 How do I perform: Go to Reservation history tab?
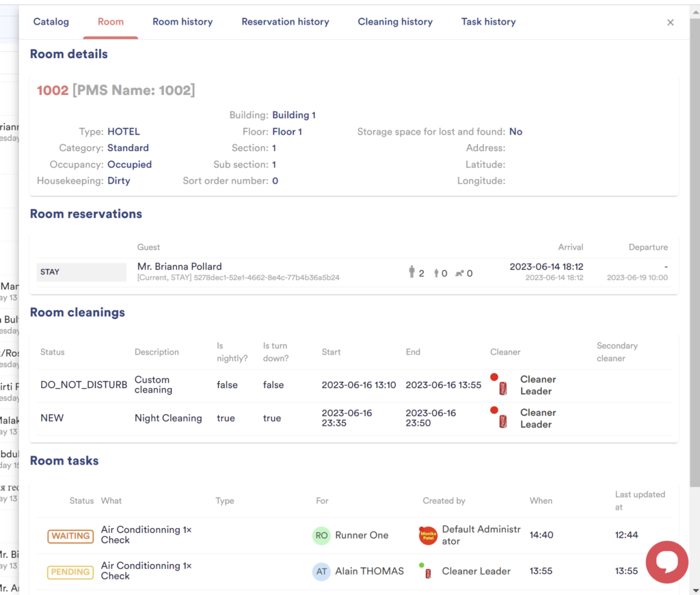(285, 22)
